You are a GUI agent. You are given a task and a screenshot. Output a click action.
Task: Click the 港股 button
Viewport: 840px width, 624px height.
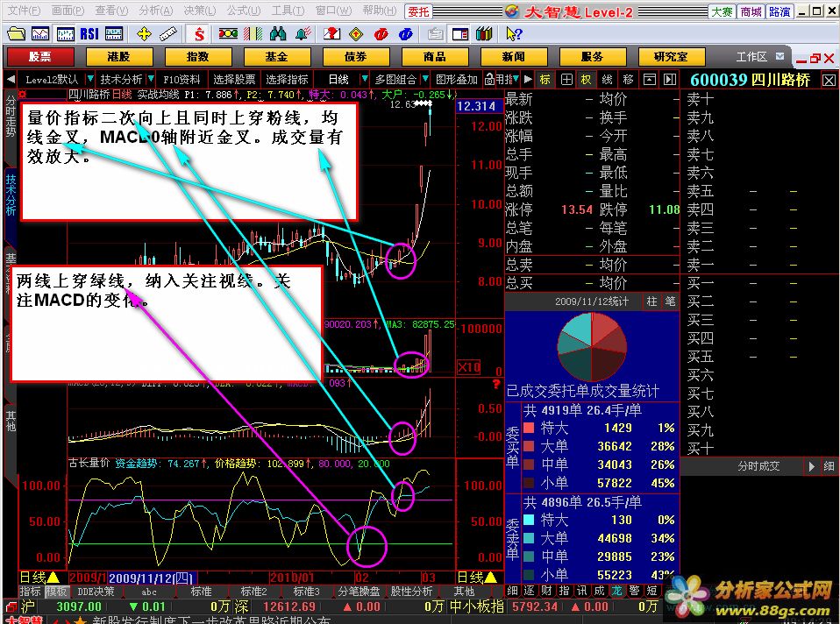tap(119, 56)
